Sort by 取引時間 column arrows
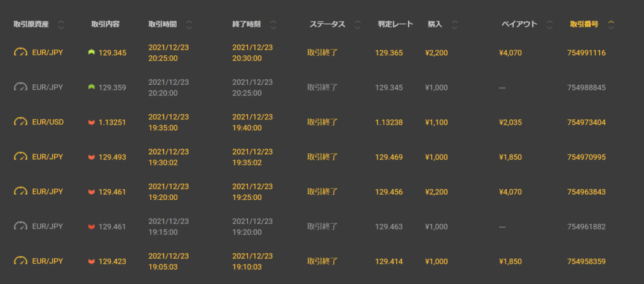Screen dimensions: 644x284 (189, 25)
